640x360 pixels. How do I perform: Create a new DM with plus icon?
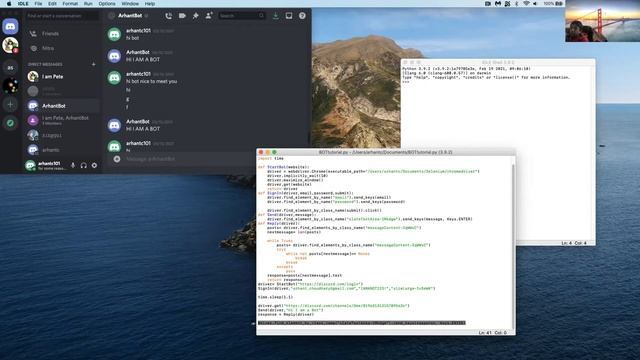[x=93, y=64]
